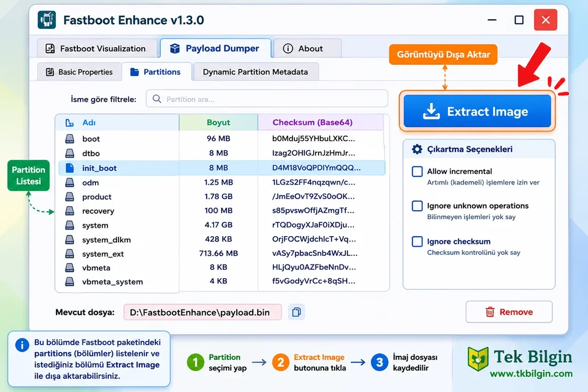This screenshot has width=588, height=392.
Task: Open the Fastboot Visualization tab
Action: (x=97, y=48)
